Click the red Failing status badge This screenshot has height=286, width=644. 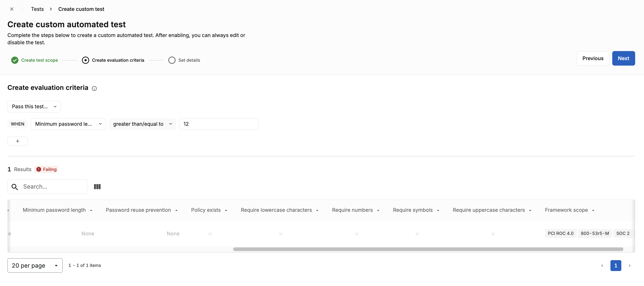coord(46,169)
